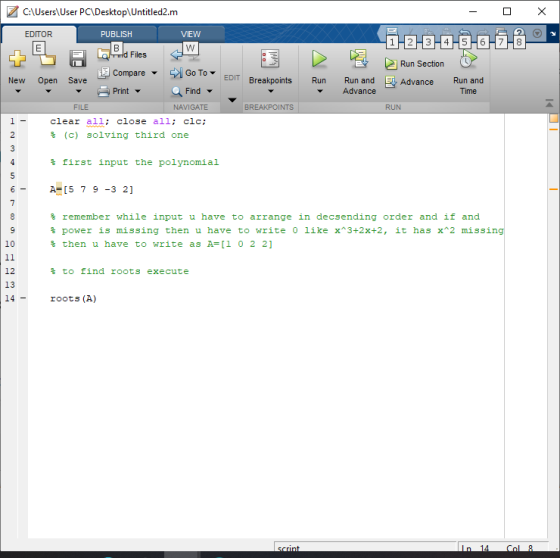Click the comment '% to find roots execute'
This screenshot has width=560, height=558.
pos(119,271)
